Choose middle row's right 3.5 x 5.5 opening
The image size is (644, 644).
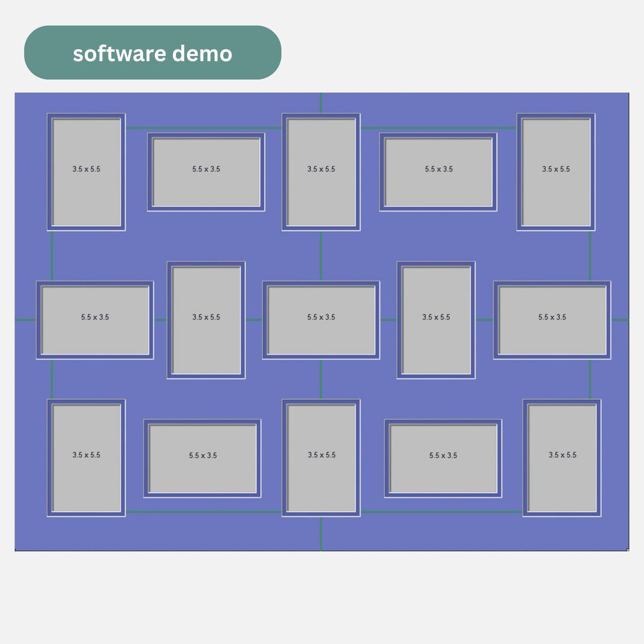click(436, 320)
